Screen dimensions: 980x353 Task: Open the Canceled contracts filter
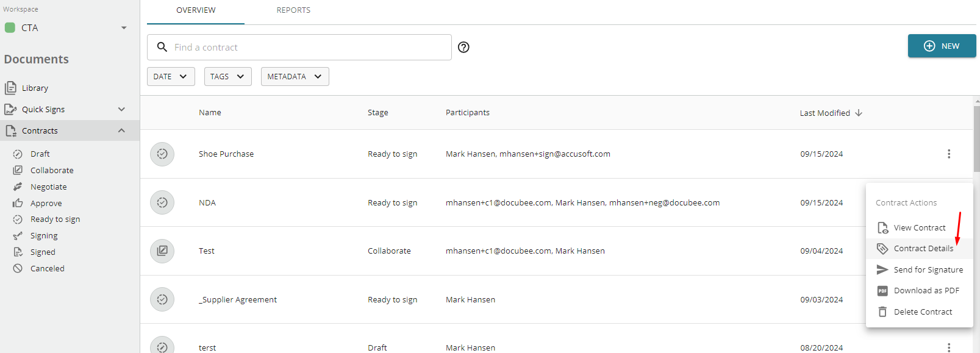coord(48,269)
